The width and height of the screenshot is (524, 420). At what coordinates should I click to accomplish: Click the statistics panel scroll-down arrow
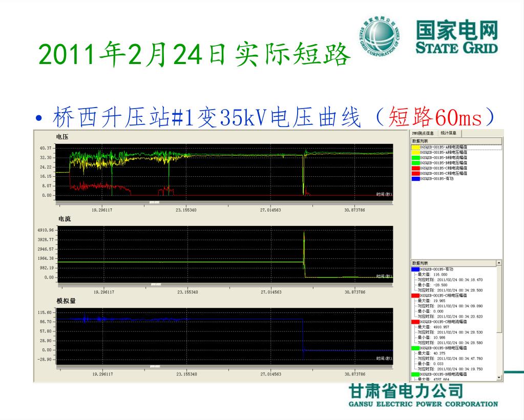point(499,377)
